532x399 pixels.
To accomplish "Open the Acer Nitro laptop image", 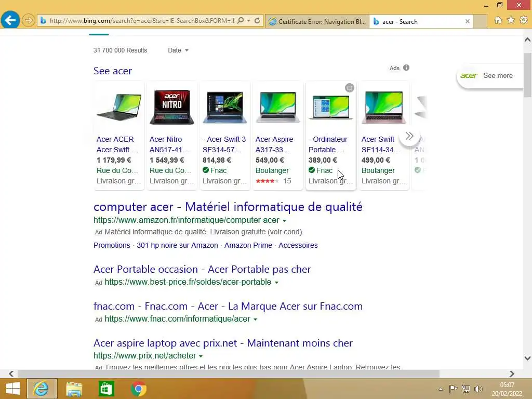I will 172,107.
